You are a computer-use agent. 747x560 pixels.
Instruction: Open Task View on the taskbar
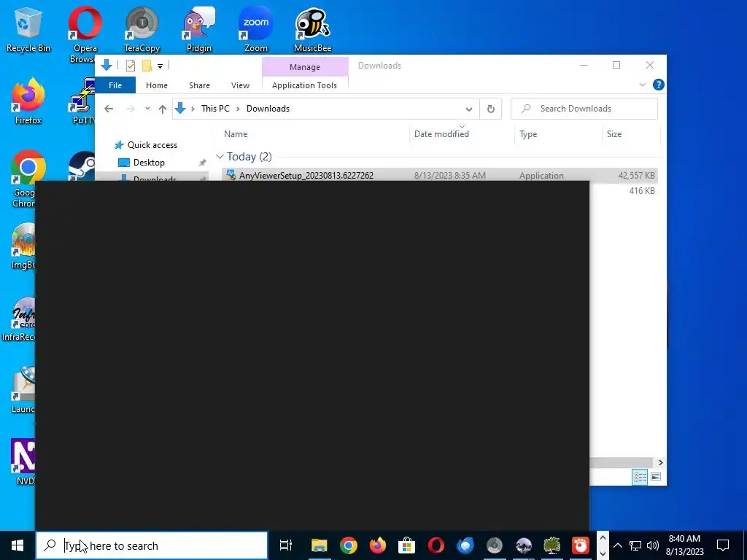click(x=286, y=545)
